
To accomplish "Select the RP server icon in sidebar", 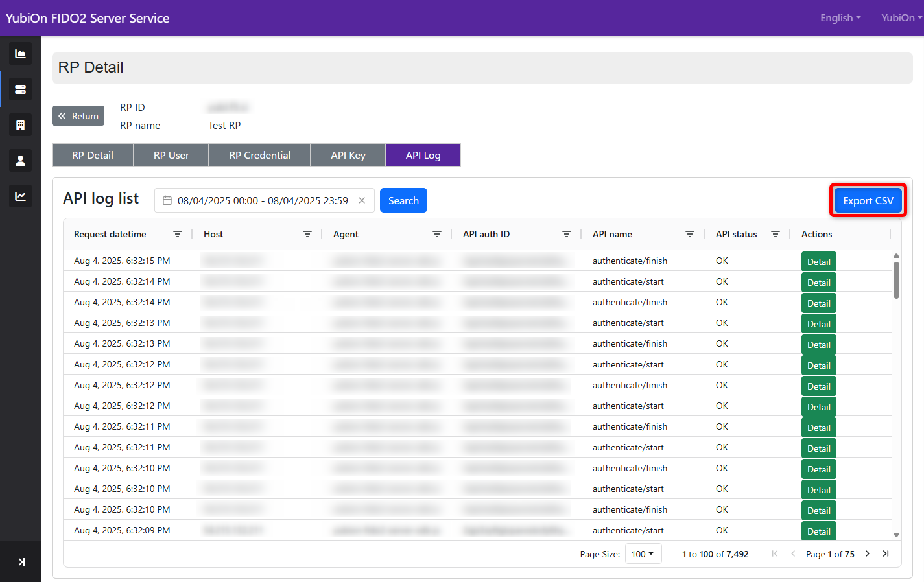I will coord(20,89).
